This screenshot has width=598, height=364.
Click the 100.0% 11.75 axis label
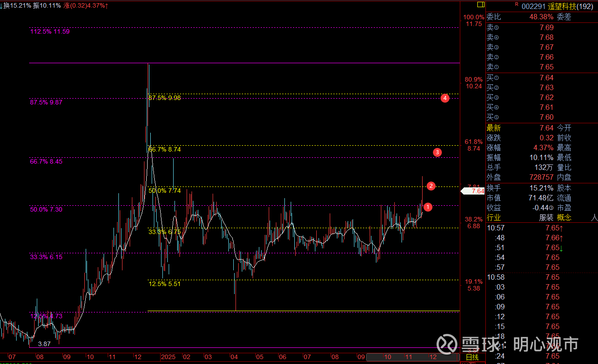pos(474,21)
